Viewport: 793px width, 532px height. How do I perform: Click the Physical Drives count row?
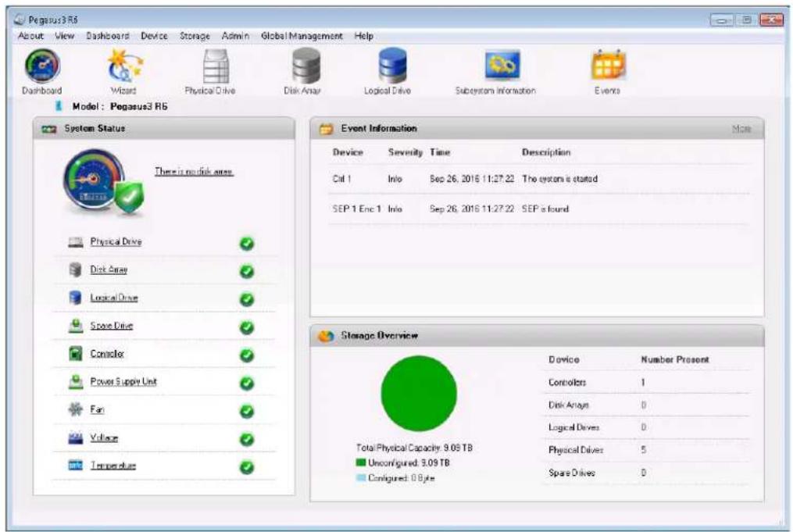pyautogui.click(x=646, y=450)
